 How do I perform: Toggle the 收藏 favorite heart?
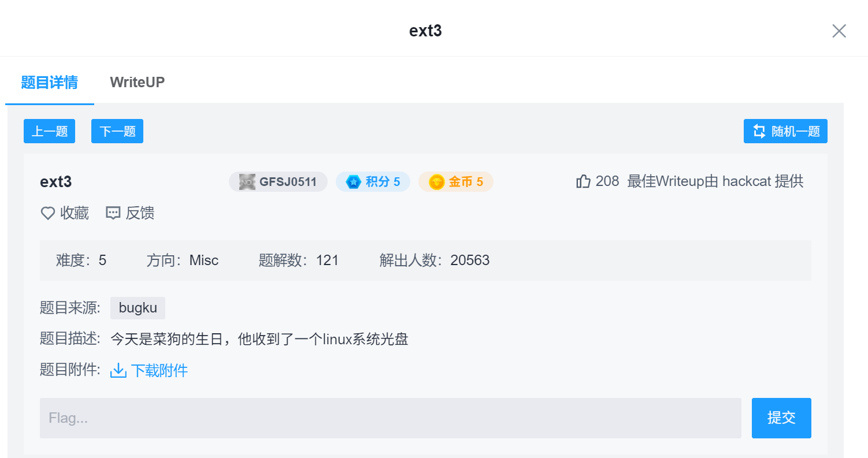47,213
